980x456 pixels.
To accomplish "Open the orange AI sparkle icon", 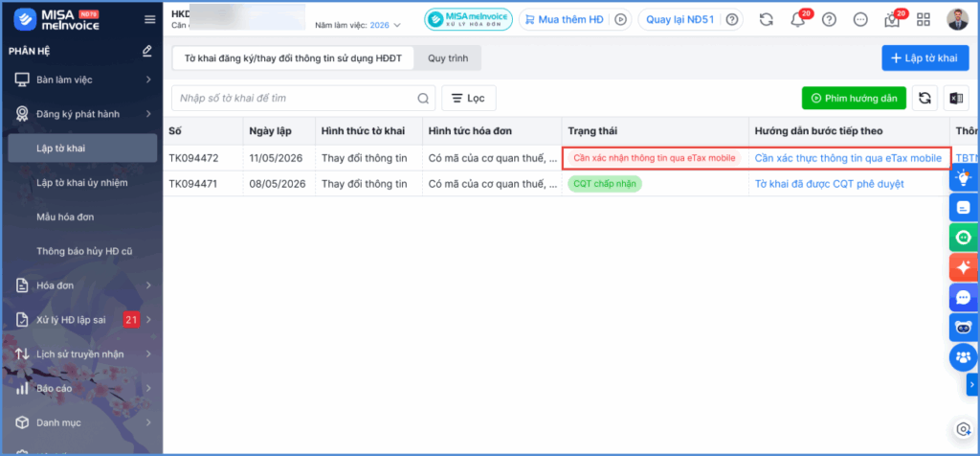I will [963, 267].
